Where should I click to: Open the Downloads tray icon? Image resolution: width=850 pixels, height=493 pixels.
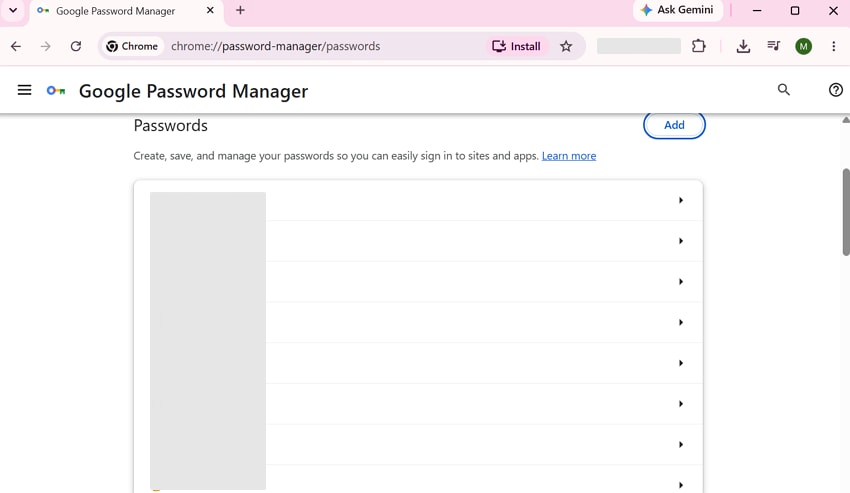click(x=743, y=46)
